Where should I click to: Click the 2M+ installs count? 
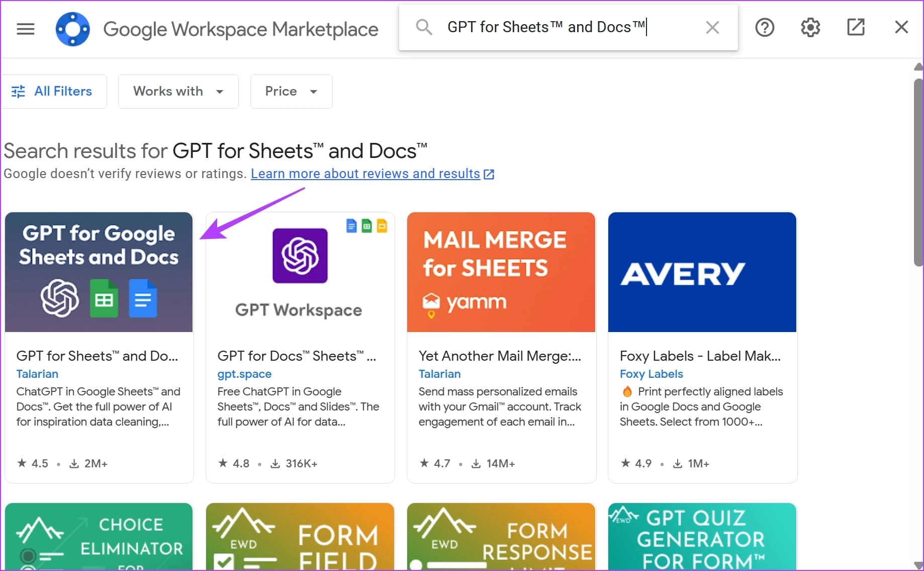(x=88, y=463)
